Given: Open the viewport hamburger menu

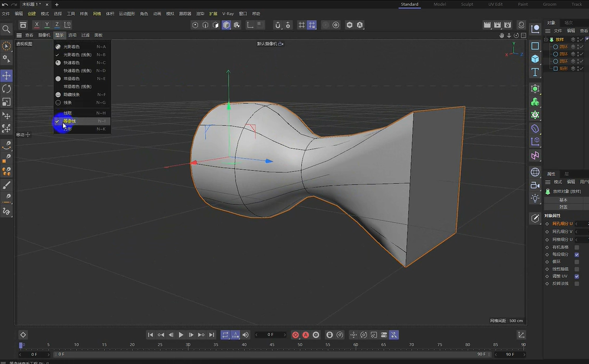Looking at the screenshot, I should pos(19,35).
